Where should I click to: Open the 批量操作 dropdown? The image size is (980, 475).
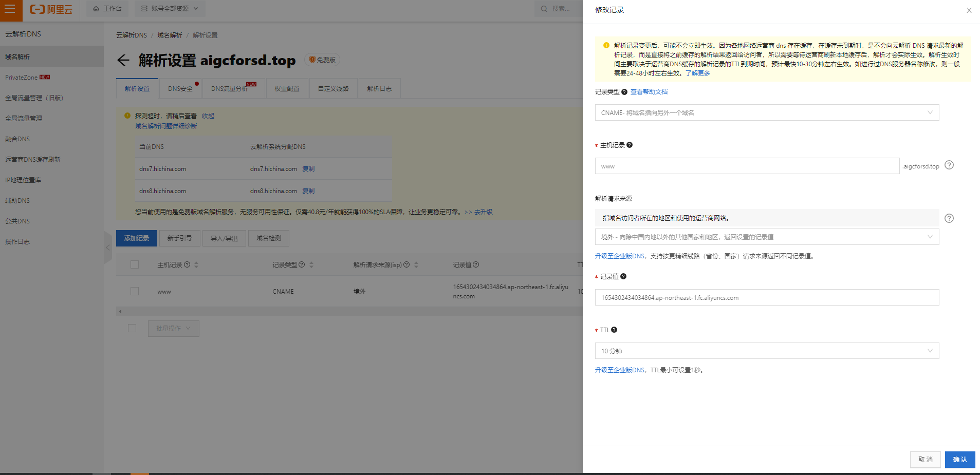tap(174, 328)
